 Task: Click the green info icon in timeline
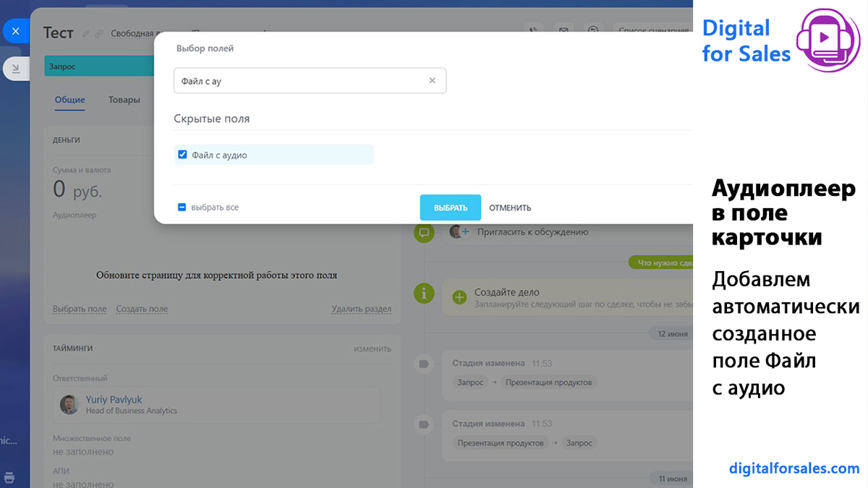point(424,293)
